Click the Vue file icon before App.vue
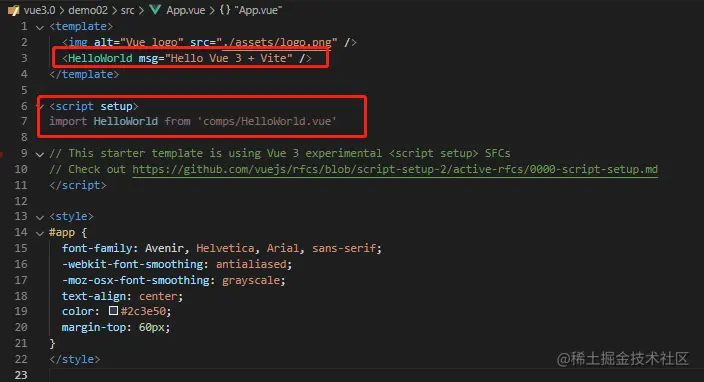 click(x=155, y=9)
